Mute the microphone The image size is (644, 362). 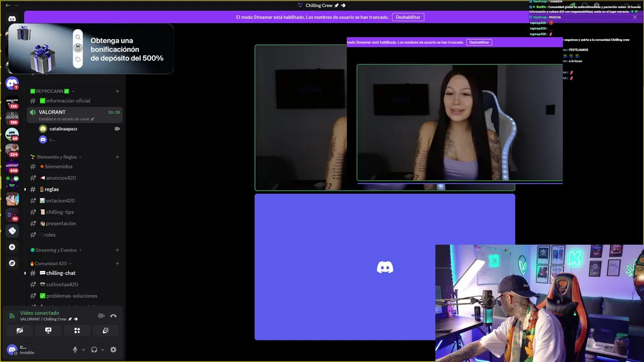(75, 349)
